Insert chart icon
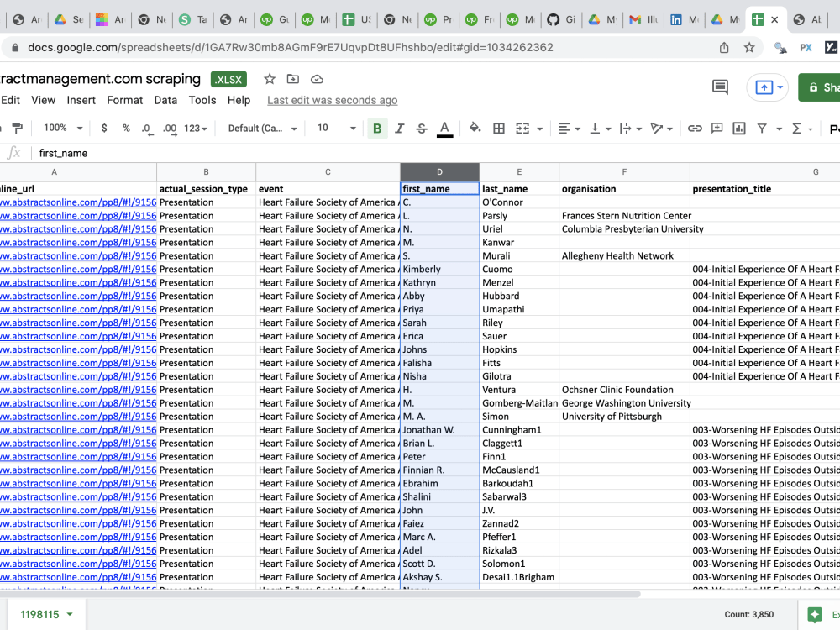 point(739,128)
